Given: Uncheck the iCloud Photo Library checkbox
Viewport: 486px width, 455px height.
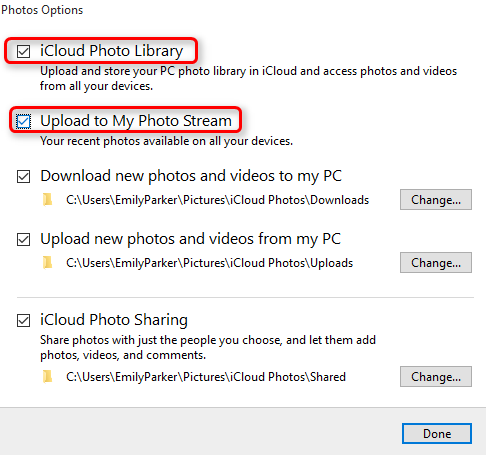Looking at the screenshot, I should (24, 52).
